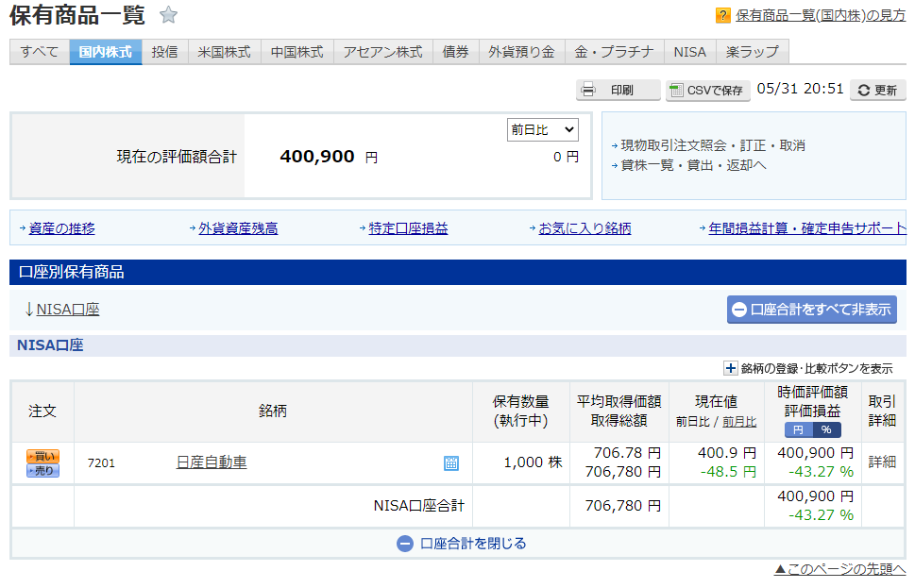915x588 pixels.
Task: Select the NISA tab
Action: pos(689,52)
